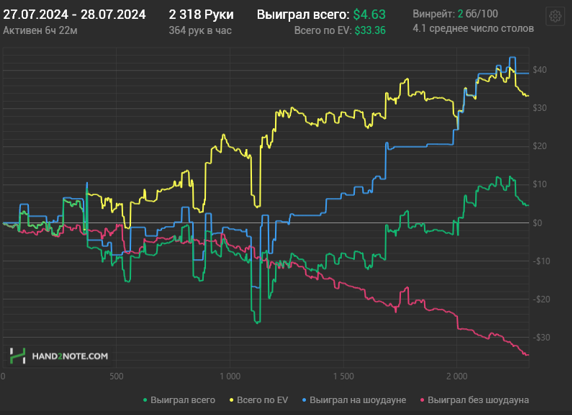
Task: Open the graph settings gear icon
Action: pyautogui.click(x=555, y=16)
